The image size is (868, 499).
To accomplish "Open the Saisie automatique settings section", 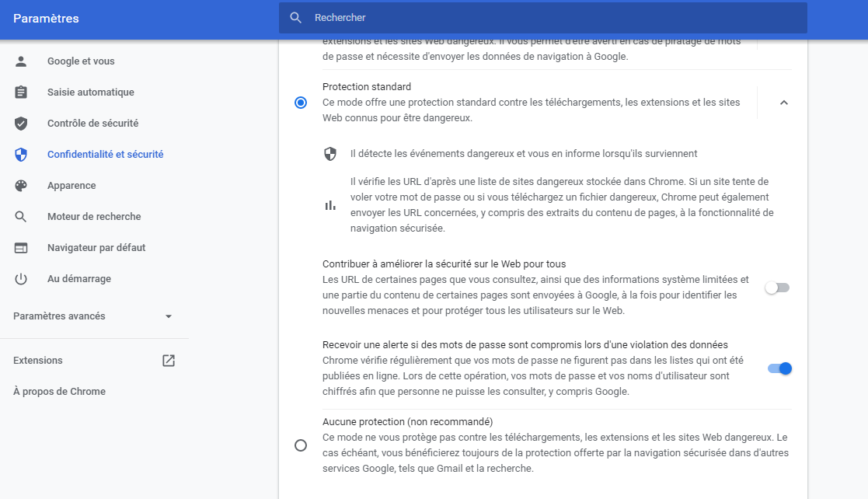I will (x=90, y=92).
